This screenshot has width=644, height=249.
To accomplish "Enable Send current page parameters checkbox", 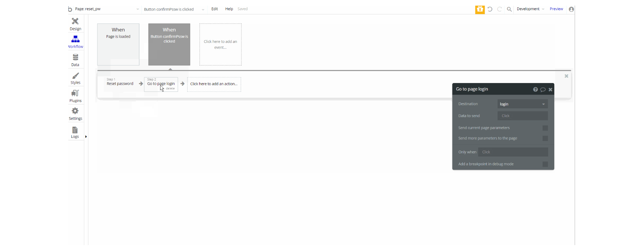I will click(545, 128).
